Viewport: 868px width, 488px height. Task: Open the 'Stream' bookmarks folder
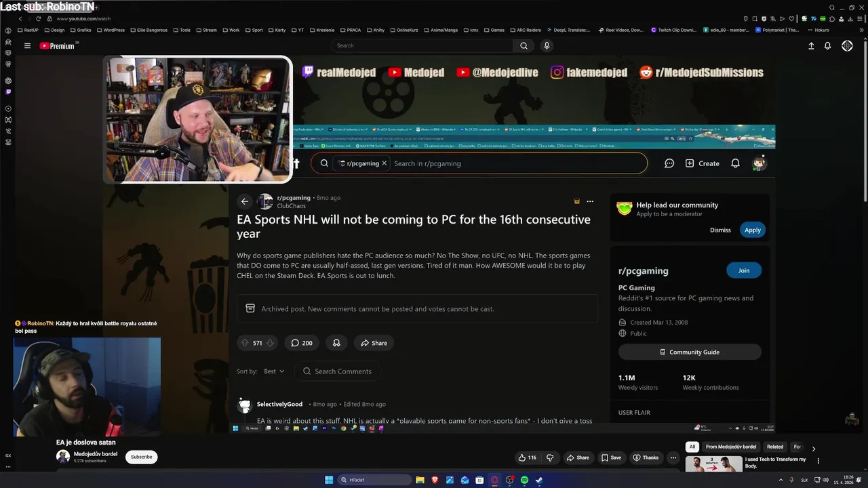(x=206, y=30)
